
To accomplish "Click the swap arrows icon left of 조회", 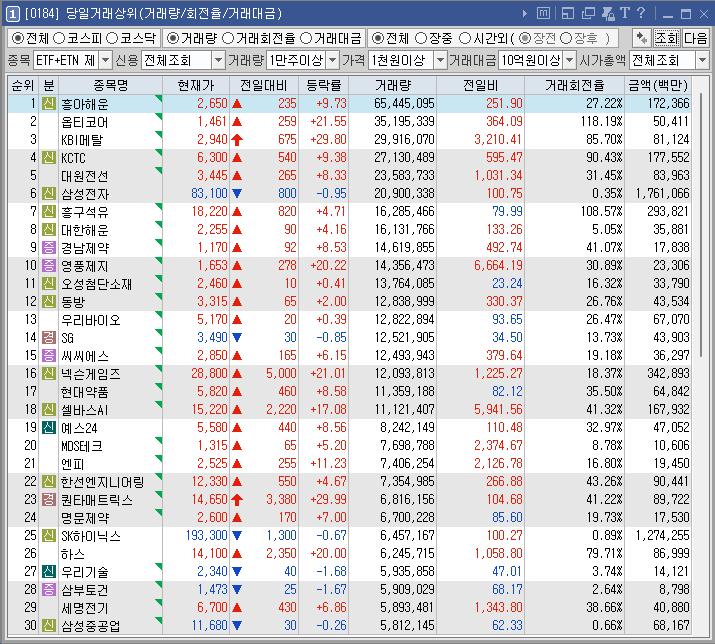I will point(642,38).
